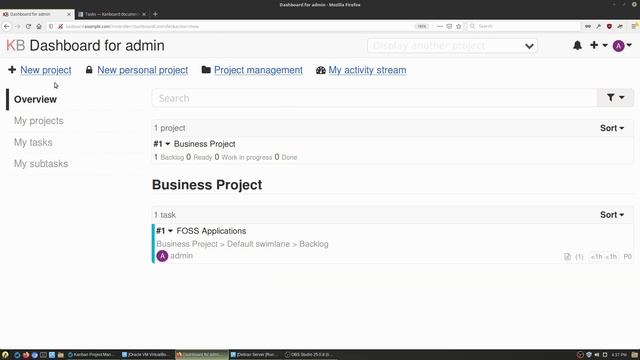Screen dimensions: 640x360
Task: Open the My activity stream link
Action: click(x=367, y=70)
